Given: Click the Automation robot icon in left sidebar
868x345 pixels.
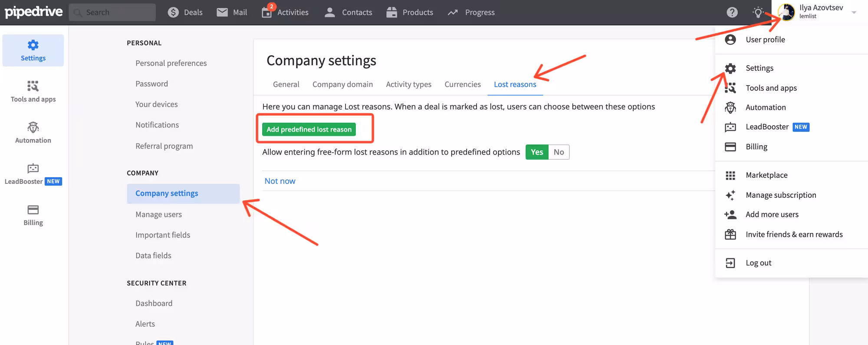Looking at the screenshot, I should (33, 127).
